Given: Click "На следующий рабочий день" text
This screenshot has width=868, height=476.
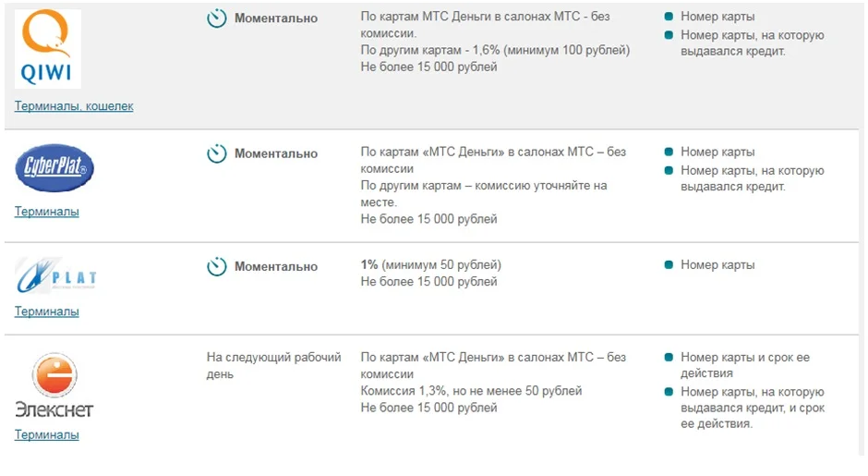Looking at the screenshot, I should pos(273,366).
